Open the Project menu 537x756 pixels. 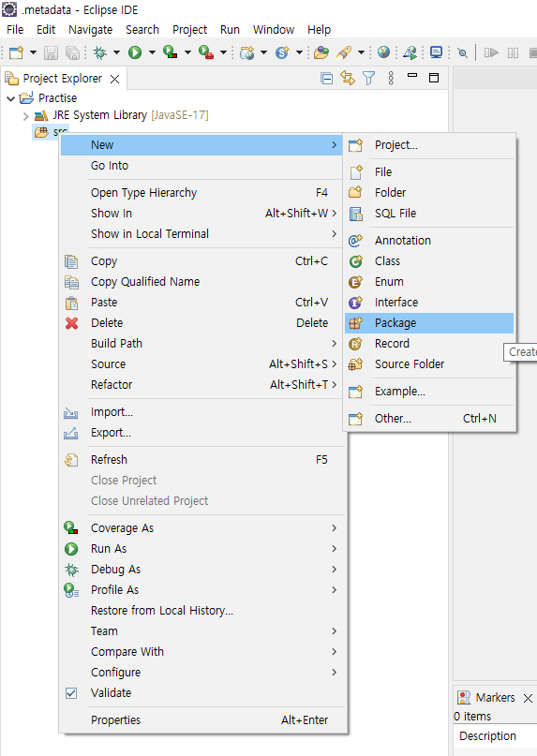click(x=189, y=29)
